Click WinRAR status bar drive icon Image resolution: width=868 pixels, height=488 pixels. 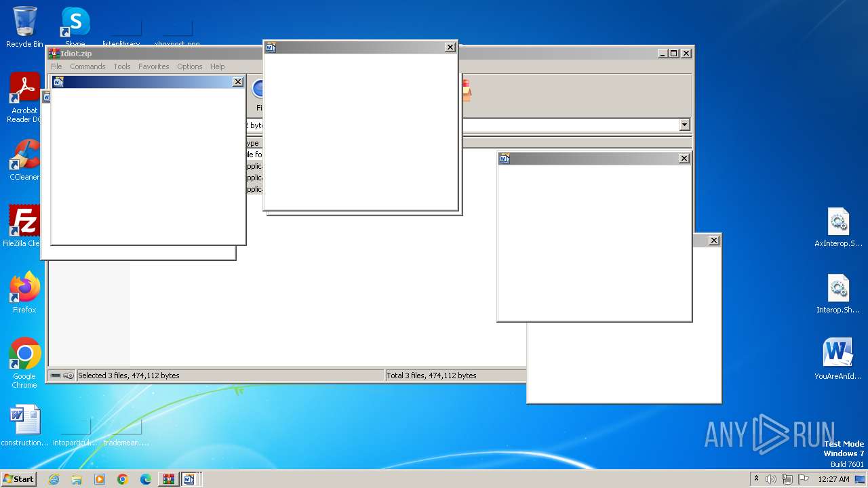(x=56, y=375)
